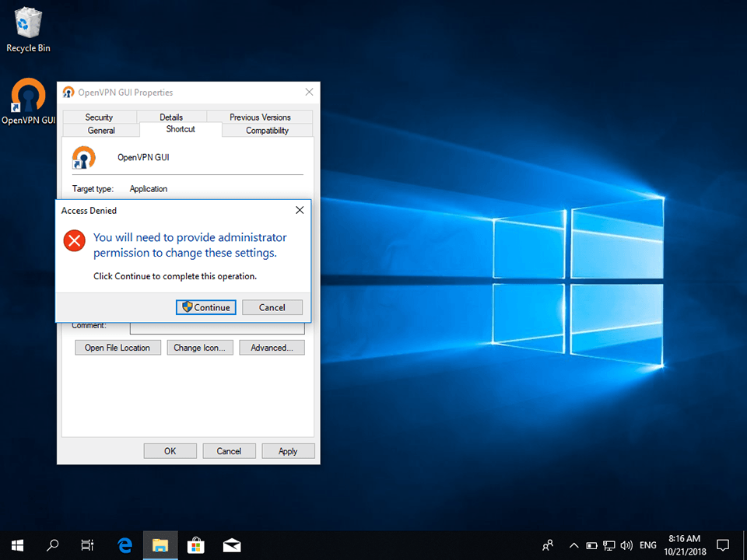This screenshot has height=560, width=747.
Task: Open taskbar Search
Action: point(52,545)
